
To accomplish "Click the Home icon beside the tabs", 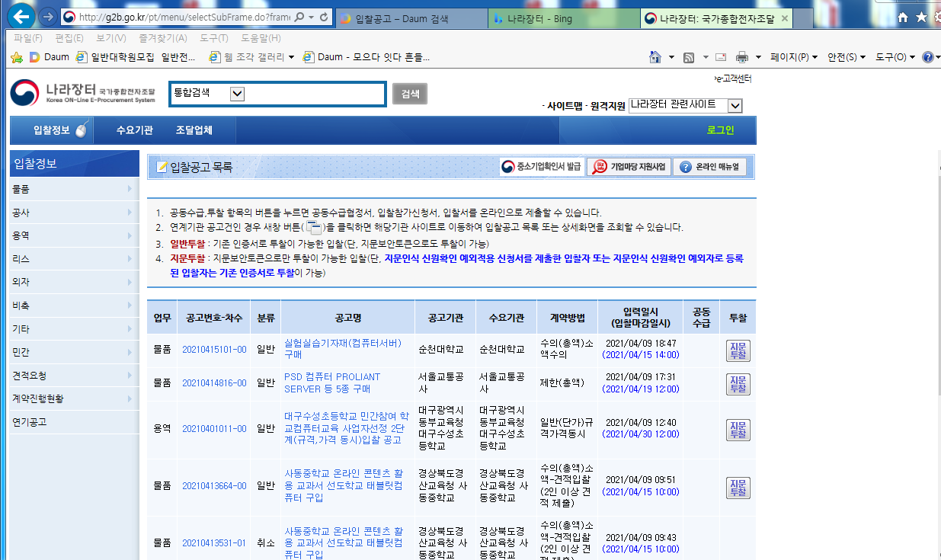I will click(x=903, y=17).
